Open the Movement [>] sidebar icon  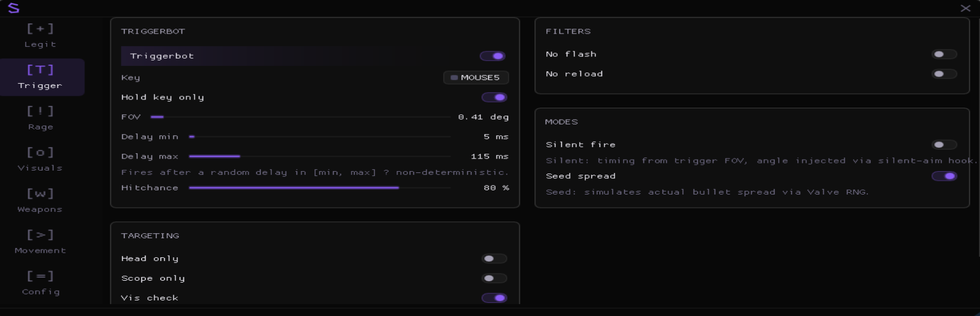40,235
